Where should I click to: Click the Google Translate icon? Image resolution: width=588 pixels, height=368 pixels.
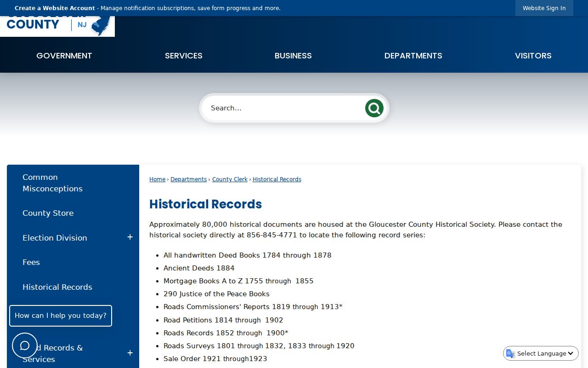(510, 353)
